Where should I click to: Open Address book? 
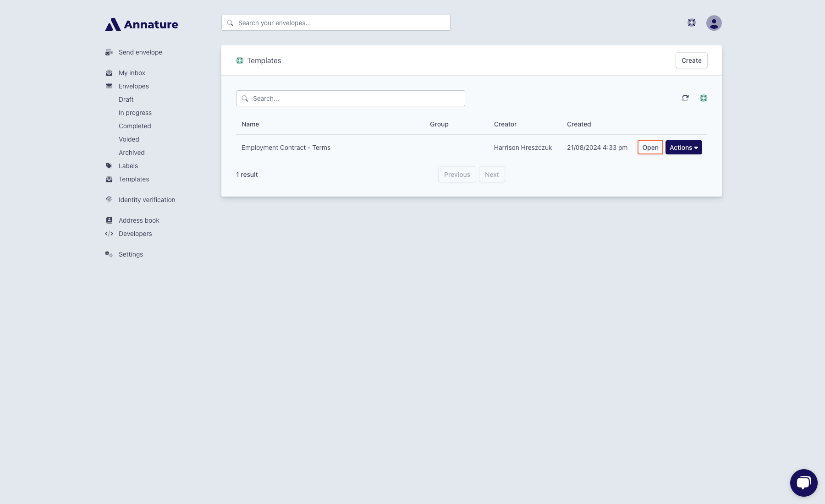tap(139, 220)
